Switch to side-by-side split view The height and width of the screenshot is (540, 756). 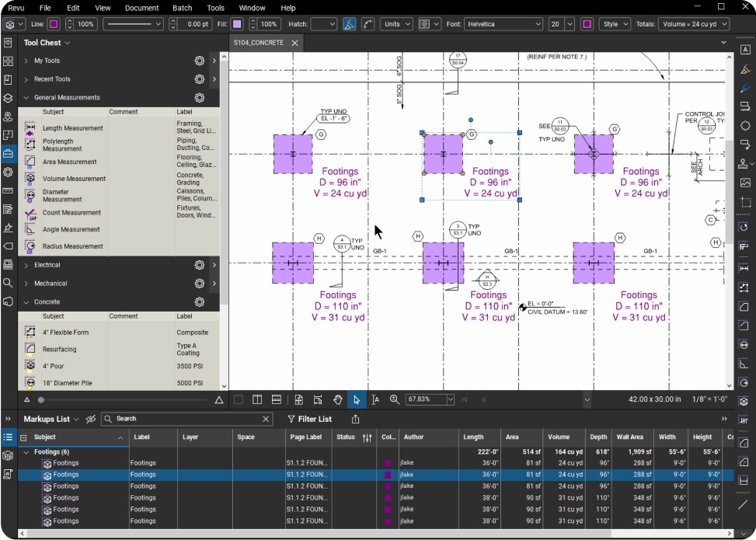coord(257,399)
